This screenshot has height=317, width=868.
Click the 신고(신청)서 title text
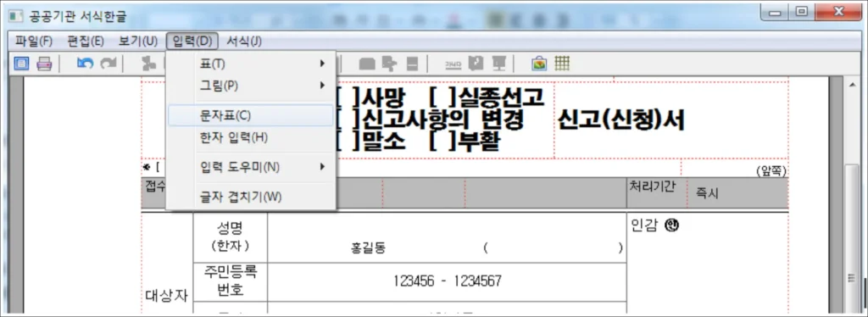coord(621,120)
